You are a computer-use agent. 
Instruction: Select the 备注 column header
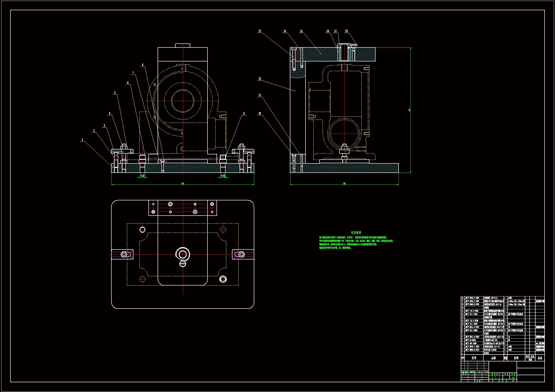click(x=540, y=358)
